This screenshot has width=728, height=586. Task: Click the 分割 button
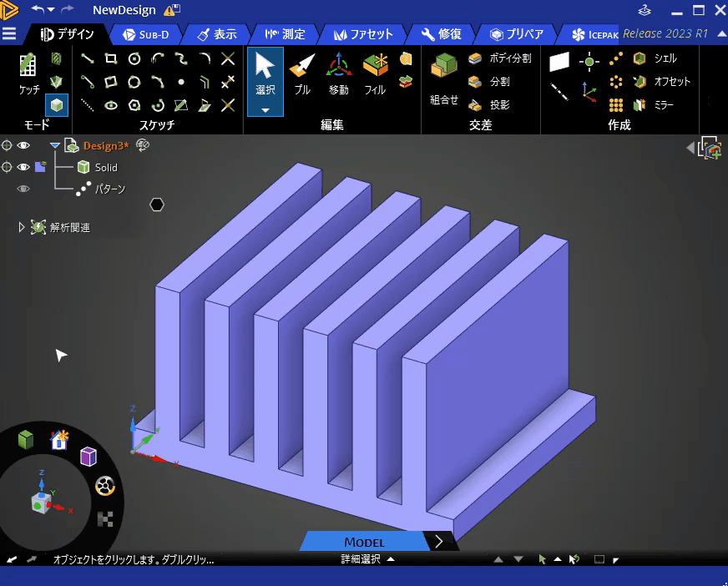pyautogui.click(x=489, y=82)
